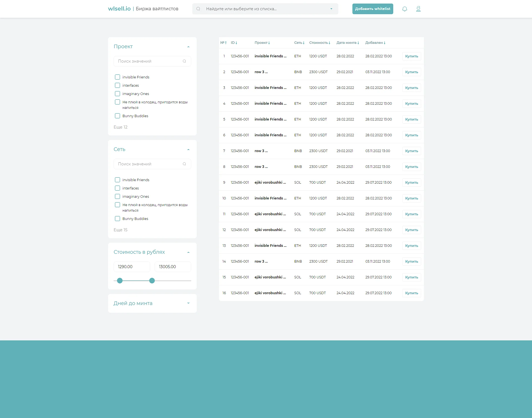Sort table by Сеть column header

pyautogui.click(x=299, y=43)
